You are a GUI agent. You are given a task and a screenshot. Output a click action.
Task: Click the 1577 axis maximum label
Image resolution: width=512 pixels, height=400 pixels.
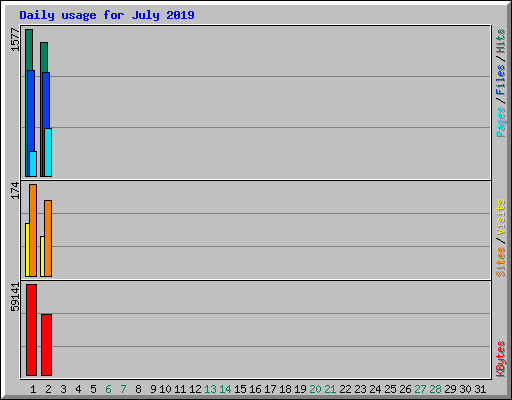pos(15,40)
